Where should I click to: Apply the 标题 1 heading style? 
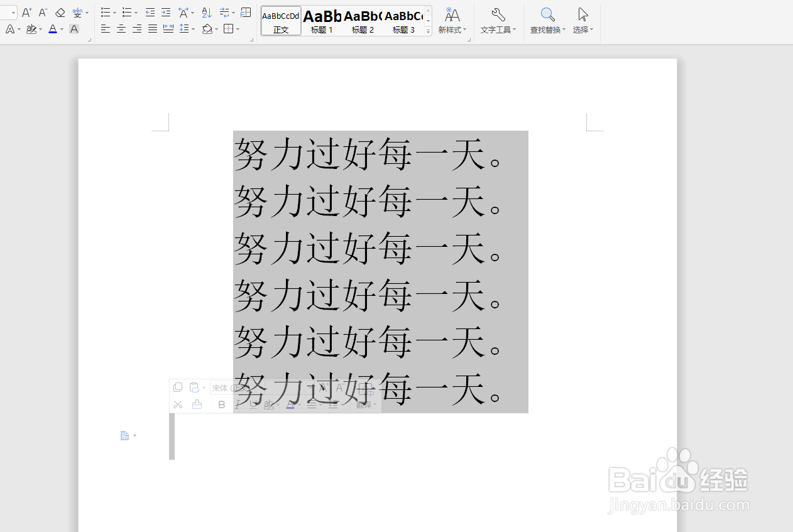point(322,21)
